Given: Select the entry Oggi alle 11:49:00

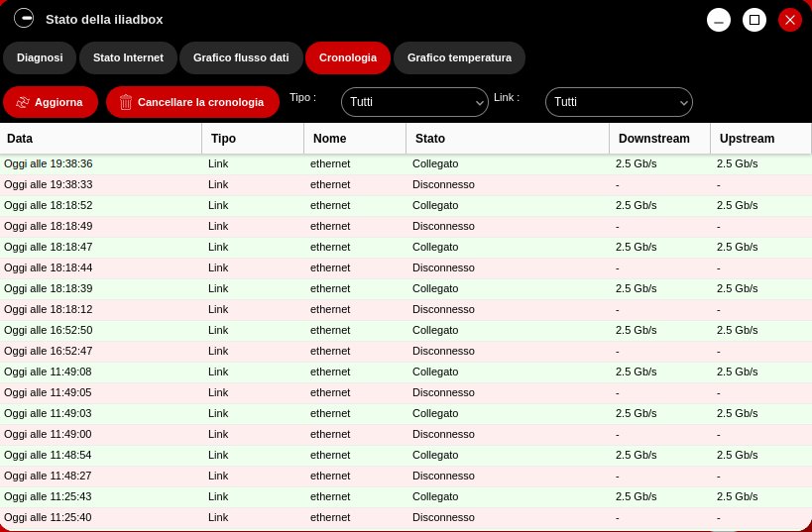Looking at the screenshot, I should click(406, 434).
